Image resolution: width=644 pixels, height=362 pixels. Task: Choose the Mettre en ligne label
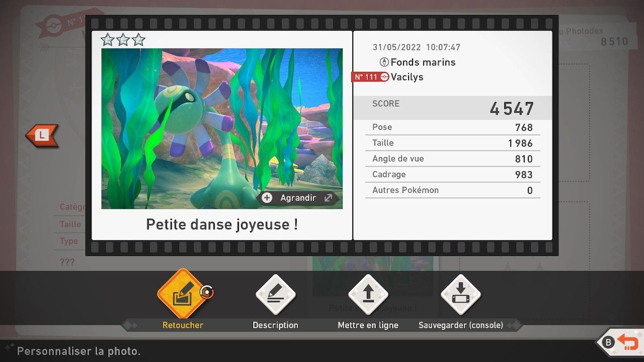pyautogui.click(x=368, y=325)
